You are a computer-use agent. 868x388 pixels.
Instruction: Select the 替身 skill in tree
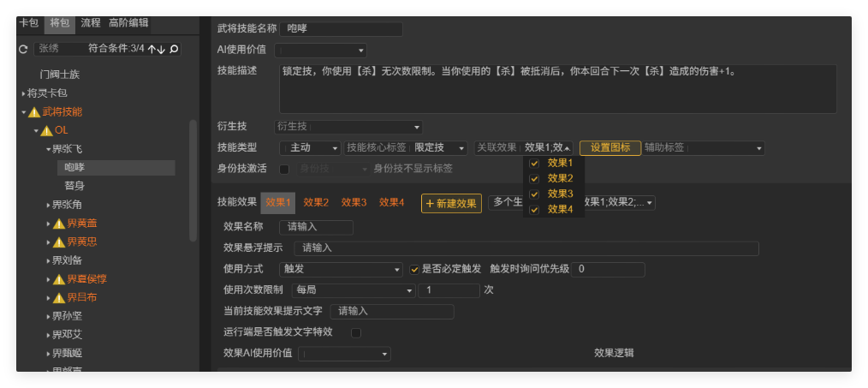click(x=74, y=187)
